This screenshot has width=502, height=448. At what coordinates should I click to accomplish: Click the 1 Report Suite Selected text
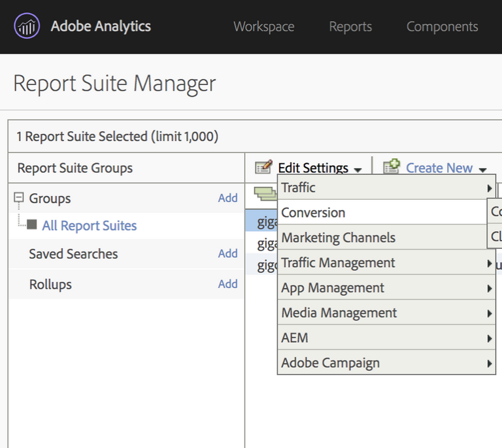(117, 136)
